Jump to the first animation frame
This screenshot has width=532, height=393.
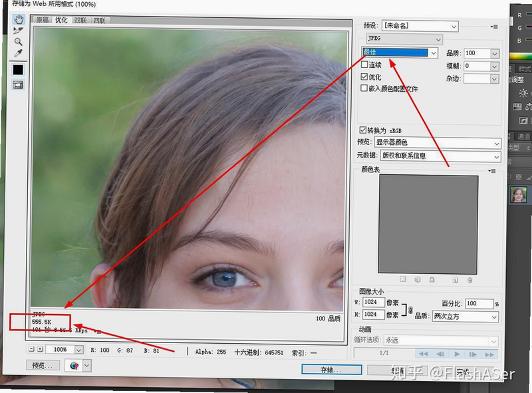pos(424,354)
